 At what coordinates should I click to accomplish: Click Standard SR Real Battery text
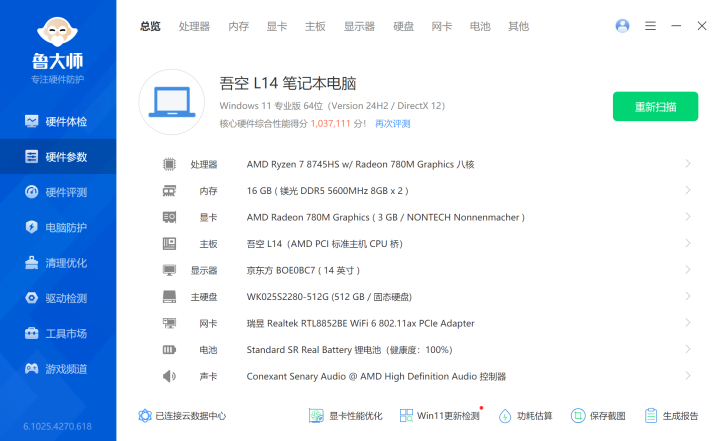point(349,350)
